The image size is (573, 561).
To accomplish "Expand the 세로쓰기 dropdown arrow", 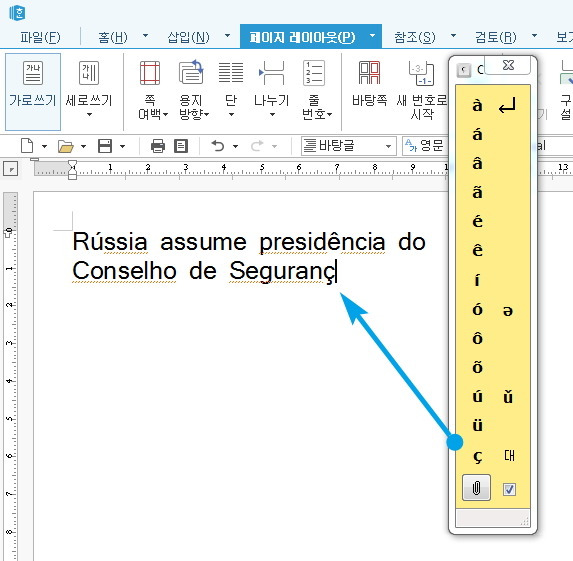I will coord(89,115).
